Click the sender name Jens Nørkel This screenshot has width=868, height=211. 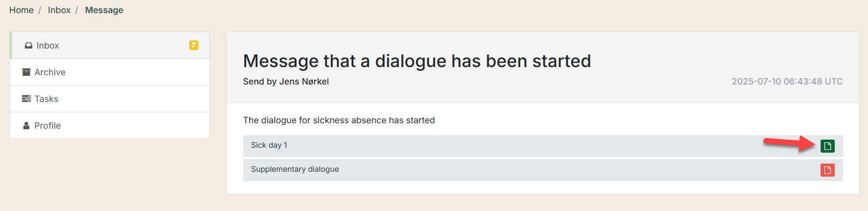pyautogui.click(x=304, y=82)
